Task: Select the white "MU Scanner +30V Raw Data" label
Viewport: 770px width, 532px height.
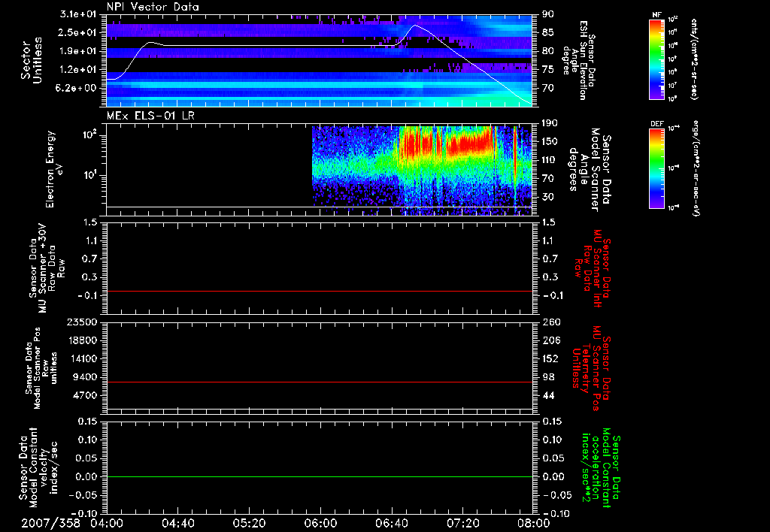Action: [46, 268]
